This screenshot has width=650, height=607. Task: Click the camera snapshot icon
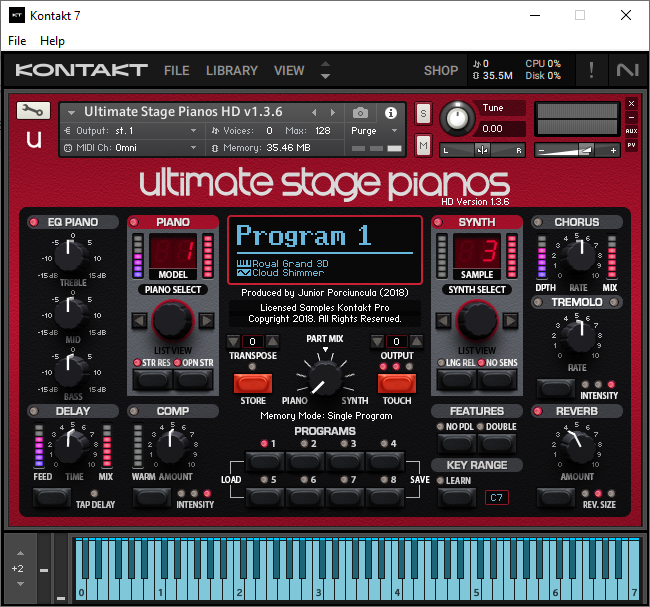coord(360,113)
